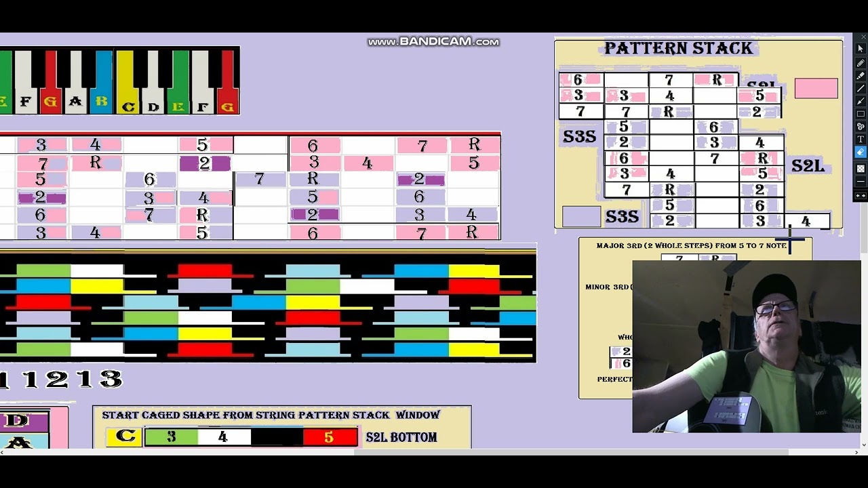The image size is (868, 488).
Task: Click the S2L BOTTOM label
Action: point(401,437)
